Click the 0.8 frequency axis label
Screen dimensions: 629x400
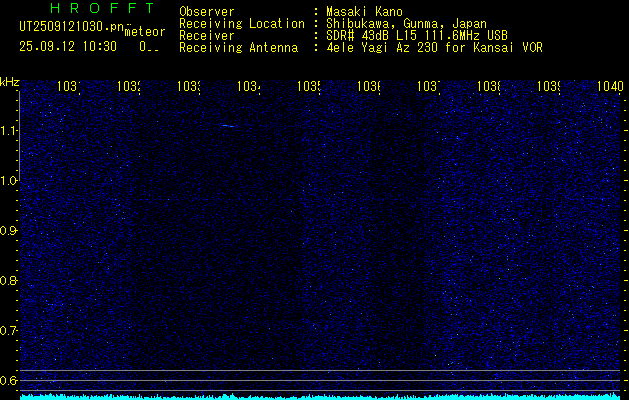[8, 280]
